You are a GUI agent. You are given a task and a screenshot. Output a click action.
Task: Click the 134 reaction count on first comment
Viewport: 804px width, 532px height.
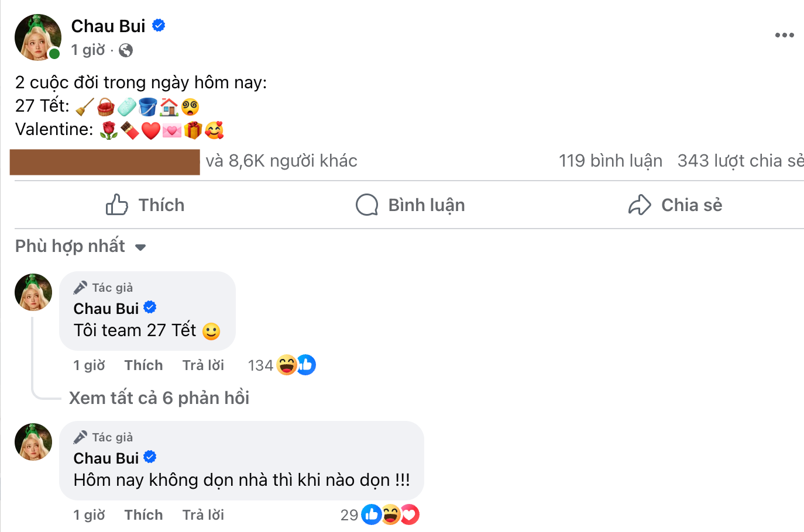coord(259,364)
